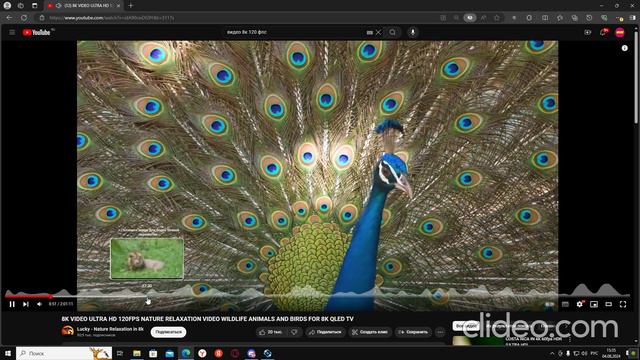Open the YouTube hamburger guide menu
The height and width of the screenshot is (360, 640).
(x=12, y=32)
